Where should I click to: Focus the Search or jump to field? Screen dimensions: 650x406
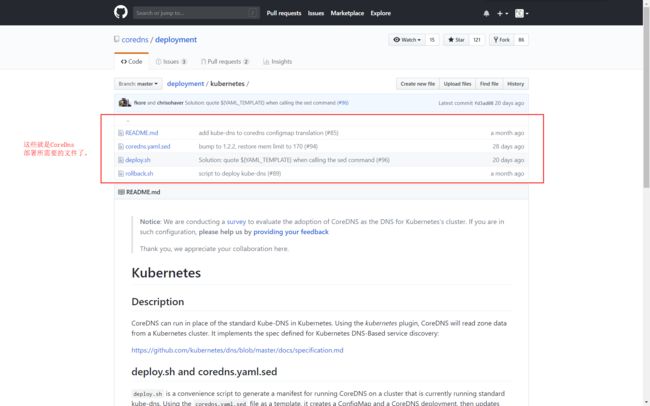coord(196,13)
